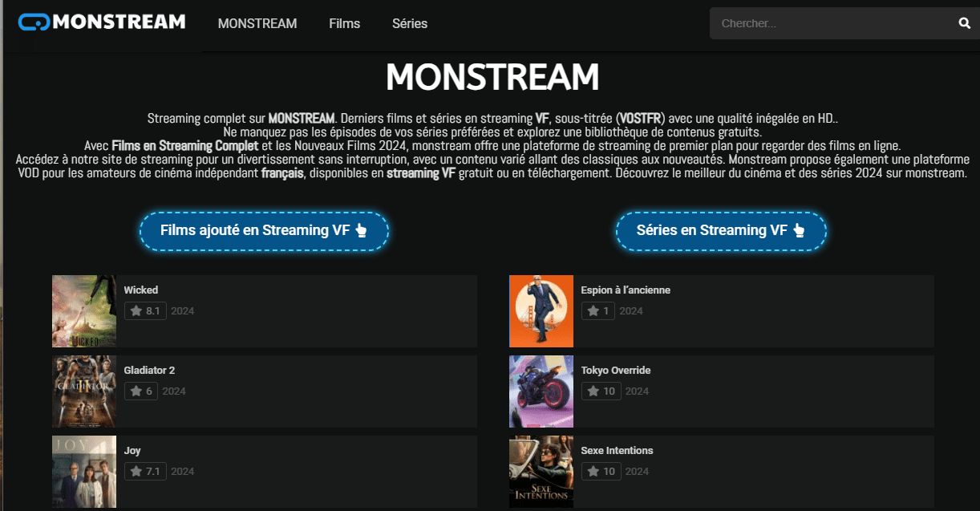Click the Wicked title link

click(141, 290)
